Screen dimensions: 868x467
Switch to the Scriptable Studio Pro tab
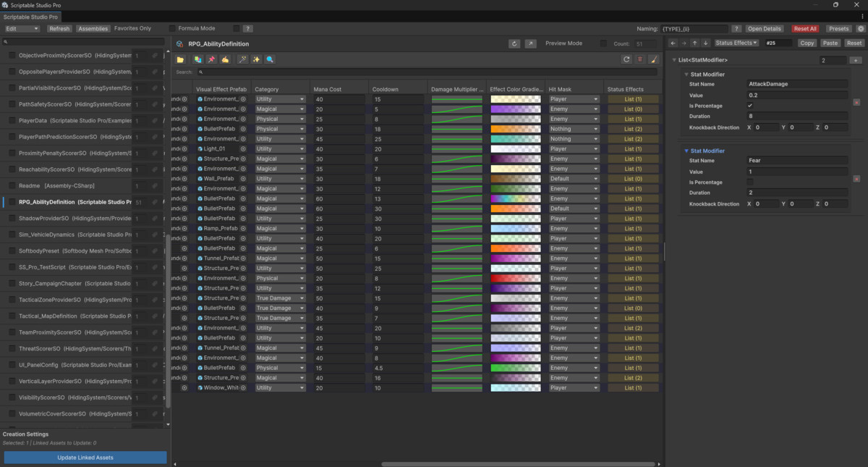tap(31, 16)
